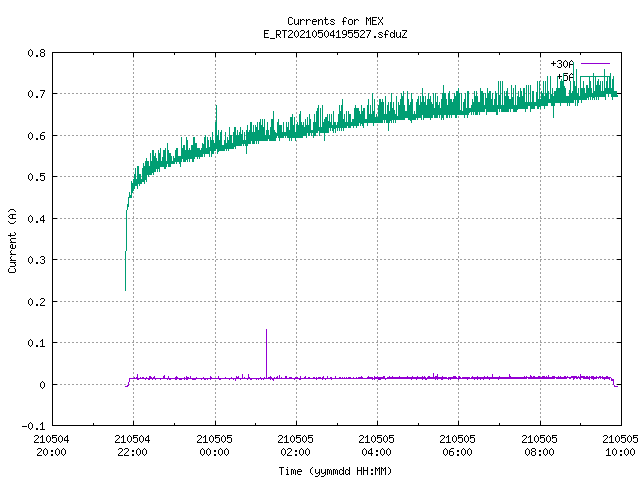Select the 0.8 y-axis tick label

(36, 53)
